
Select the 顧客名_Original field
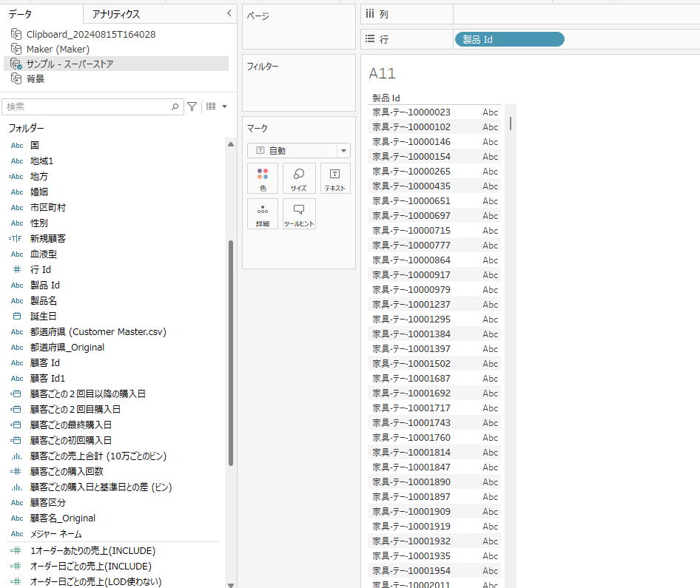pos(62,518)
